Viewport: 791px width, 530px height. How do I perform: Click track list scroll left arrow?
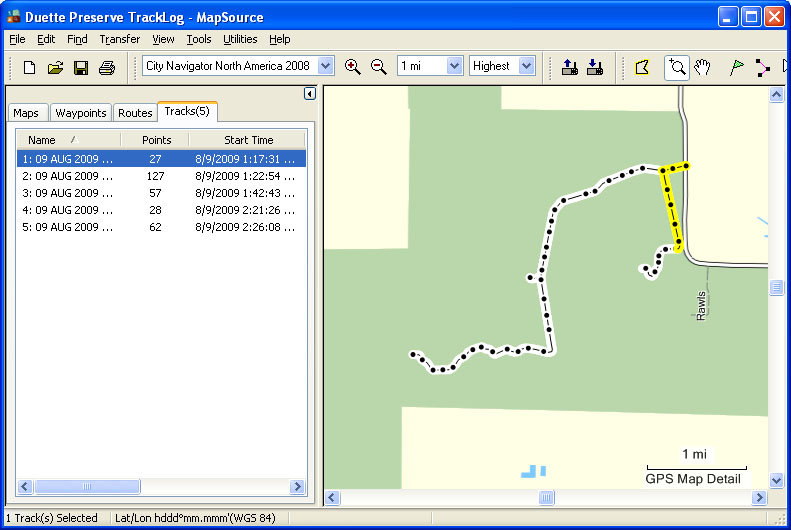(25, 487)
